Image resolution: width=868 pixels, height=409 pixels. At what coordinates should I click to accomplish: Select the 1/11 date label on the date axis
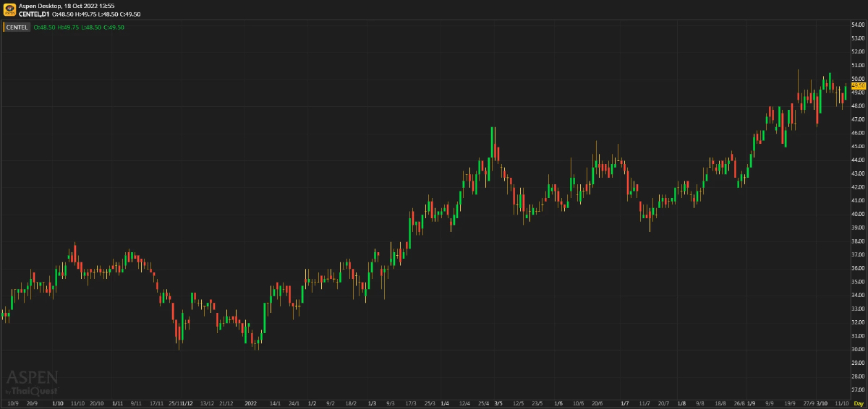[118, 403]
